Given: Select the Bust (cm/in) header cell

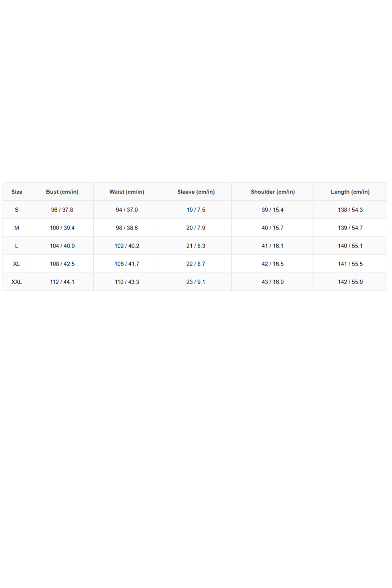Looking at the screenshot, I should (62, 192).
